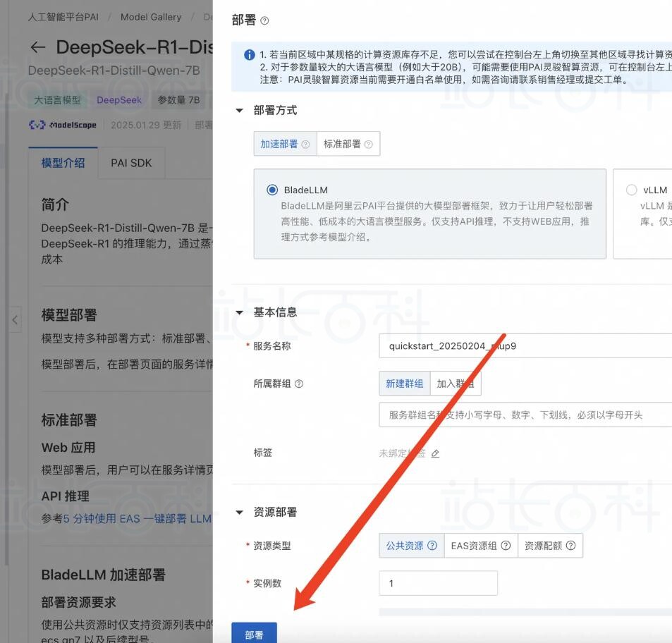Click the BladeLLM 加速部署 heading
This screenshot has height=643, width=672.
pyautogui.click(x=103, y=575)
